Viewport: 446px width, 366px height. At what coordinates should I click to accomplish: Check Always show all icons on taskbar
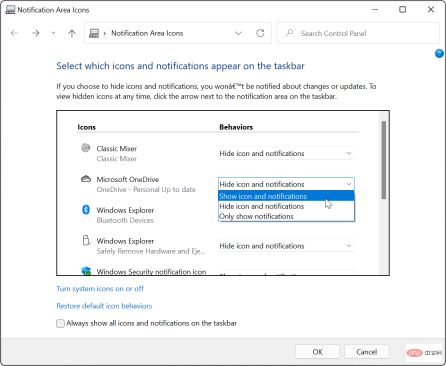pos(60,323)
